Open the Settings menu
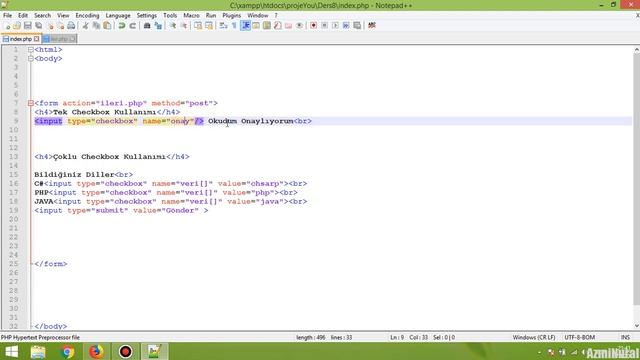This screenshot has height=360, width=640. tap(147, 16)
